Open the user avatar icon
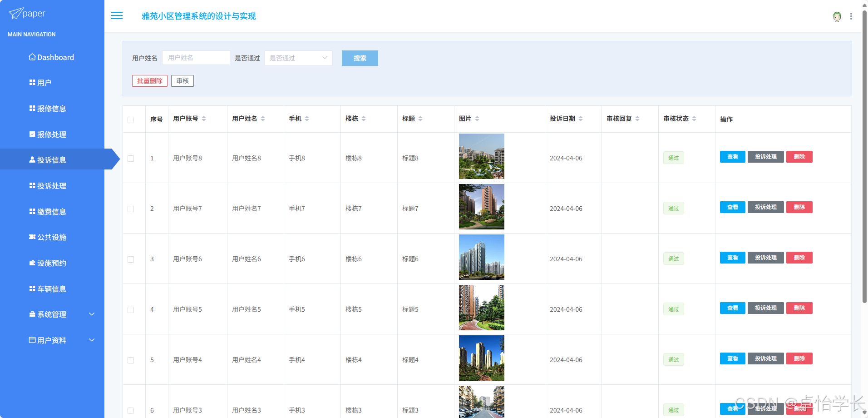 (x=837, y=16)
